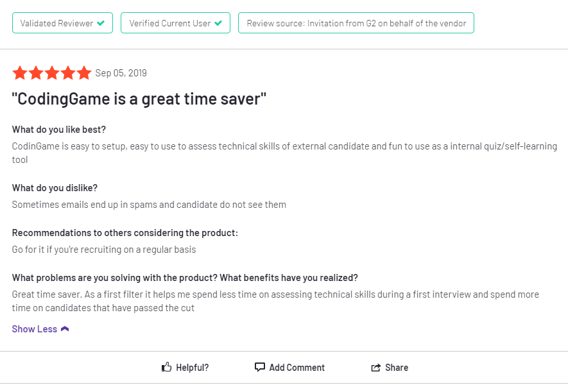
Task: Click the Add Comment speech bubble icon
Action: tap(260, 368)
